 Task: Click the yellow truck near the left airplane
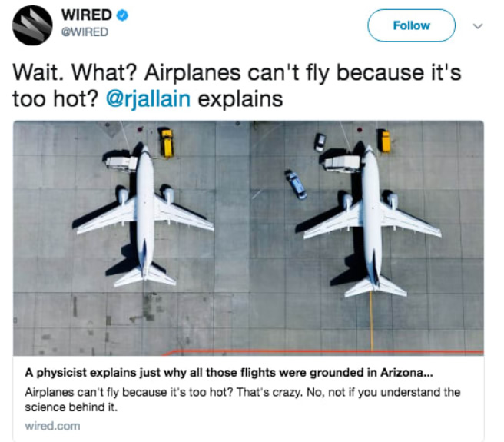click(x=167, y=142)
